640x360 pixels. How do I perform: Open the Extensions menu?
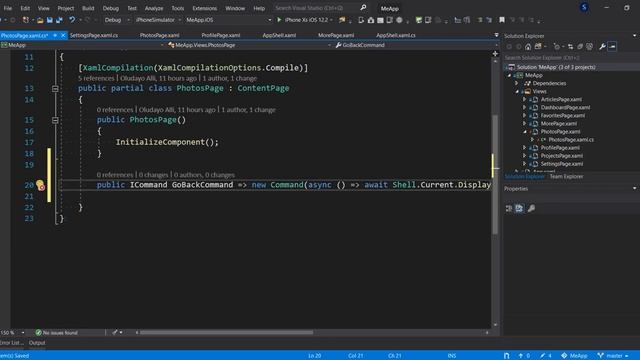(204, 8)
